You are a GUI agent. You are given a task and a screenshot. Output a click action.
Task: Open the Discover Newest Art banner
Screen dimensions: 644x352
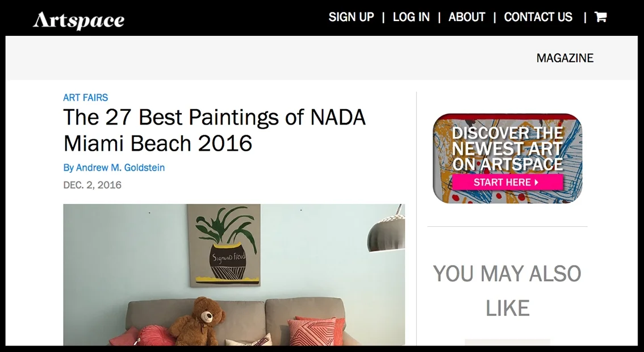pos(507,158)
